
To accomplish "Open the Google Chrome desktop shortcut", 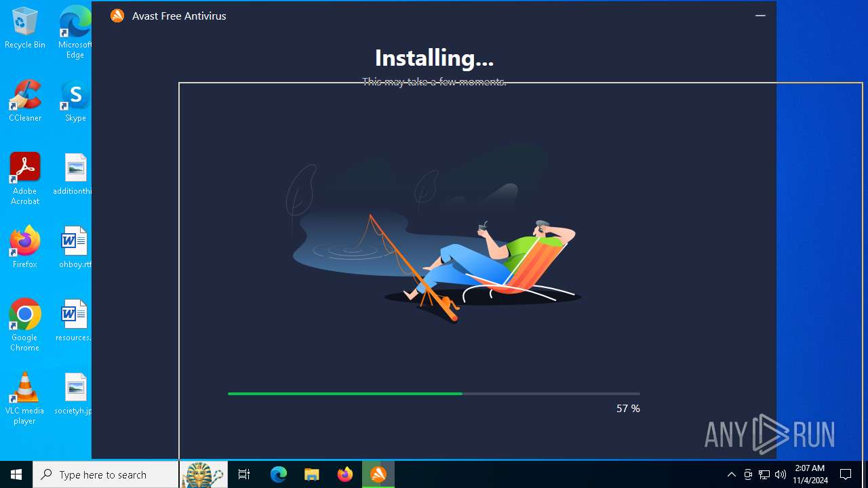I will tap(25, 325).
